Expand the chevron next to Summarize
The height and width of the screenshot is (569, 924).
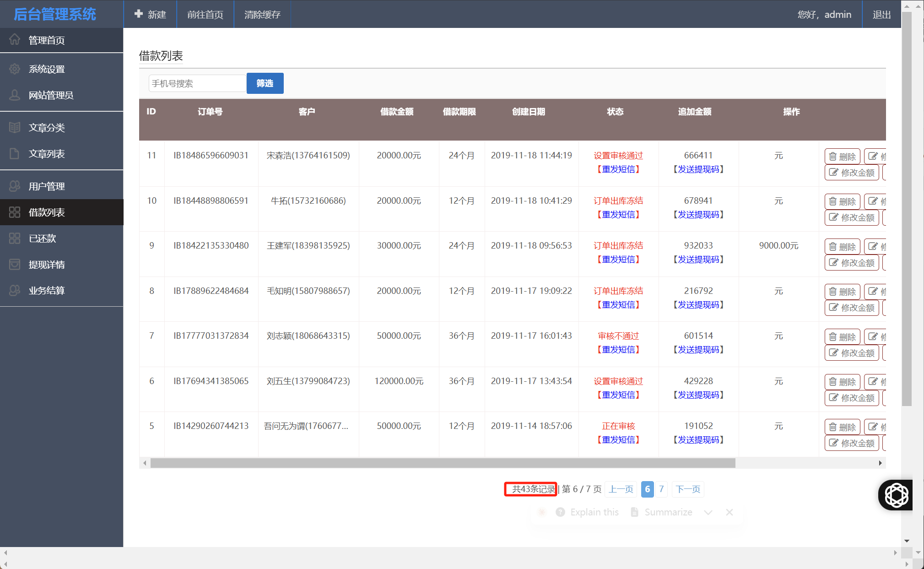click(x=708, y=512)
